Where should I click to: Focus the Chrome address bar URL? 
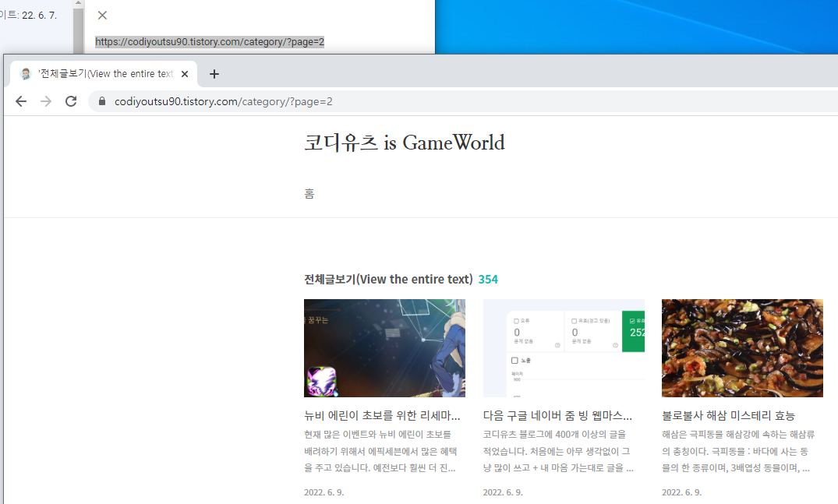(224, 101)
